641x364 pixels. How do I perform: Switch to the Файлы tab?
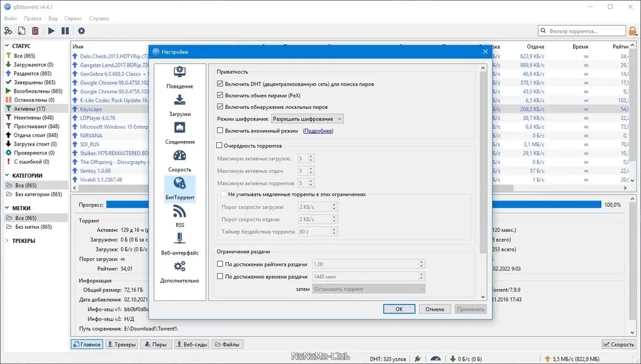[x=228, y=344]
